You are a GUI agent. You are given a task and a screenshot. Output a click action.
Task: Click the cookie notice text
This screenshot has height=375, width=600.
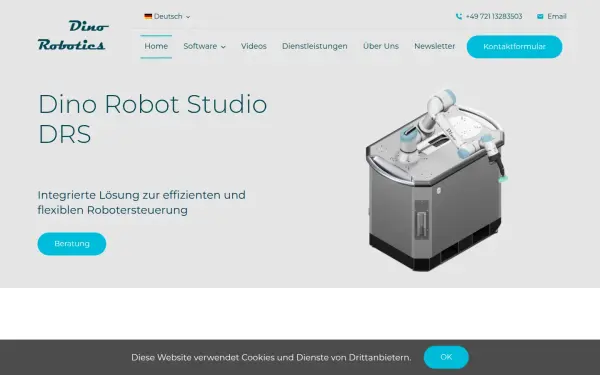click(x=271, y=357)
